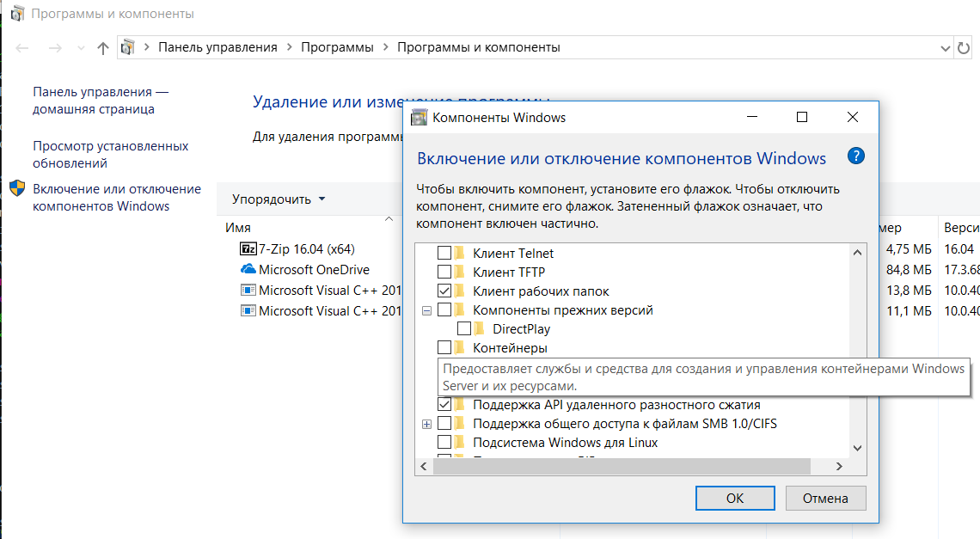The width and height of the screenshot is (980, 539).
Task: Open the Упорядочить dropdown menu
Action: click(279, 199)
